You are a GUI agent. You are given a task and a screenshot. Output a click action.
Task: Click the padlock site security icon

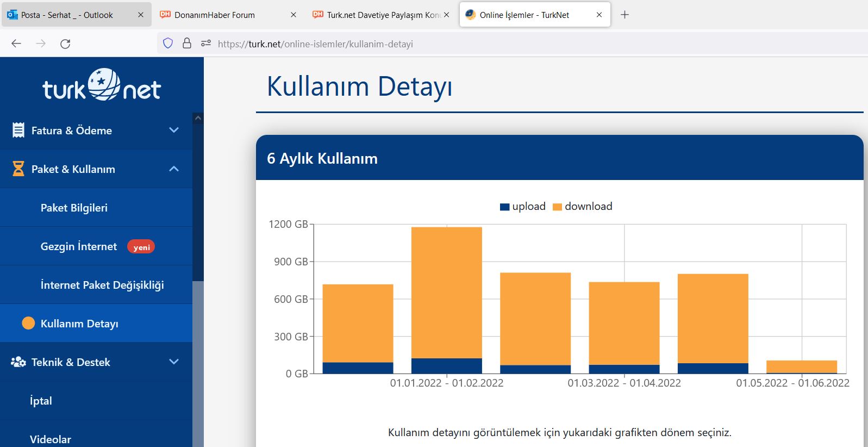point(187,43)
